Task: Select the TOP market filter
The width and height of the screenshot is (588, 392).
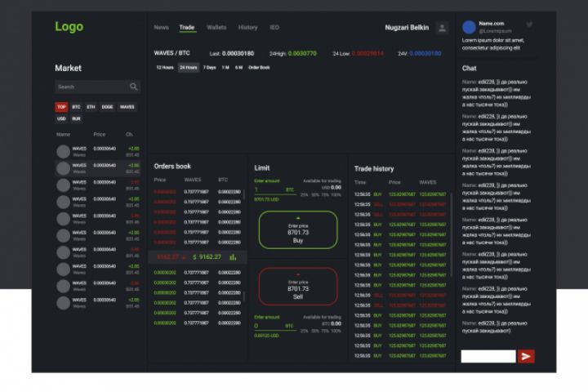Action: pyautogui.click(x=61, y=107)
